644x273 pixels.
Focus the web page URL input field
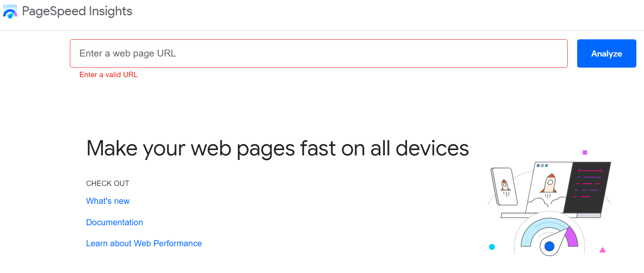[x=319, y=53]
